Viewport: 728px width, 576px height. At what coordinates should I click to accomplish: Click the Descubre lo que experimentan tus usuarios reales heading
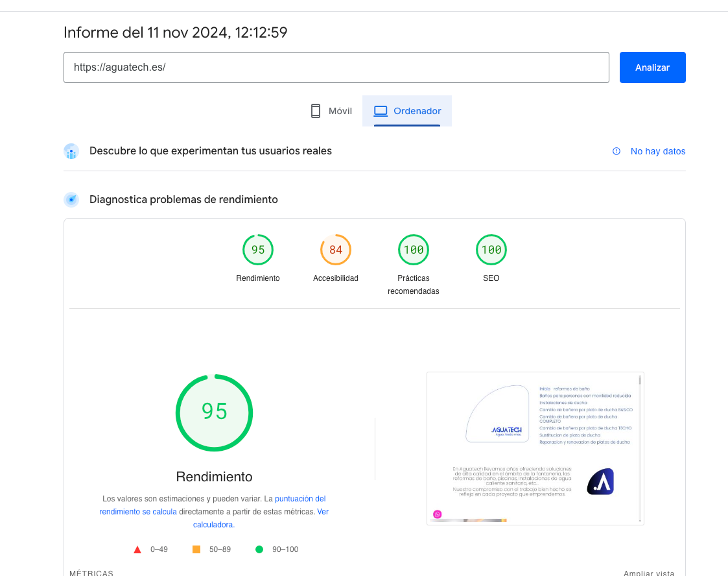pyautogui.click(x=210, y=151)
